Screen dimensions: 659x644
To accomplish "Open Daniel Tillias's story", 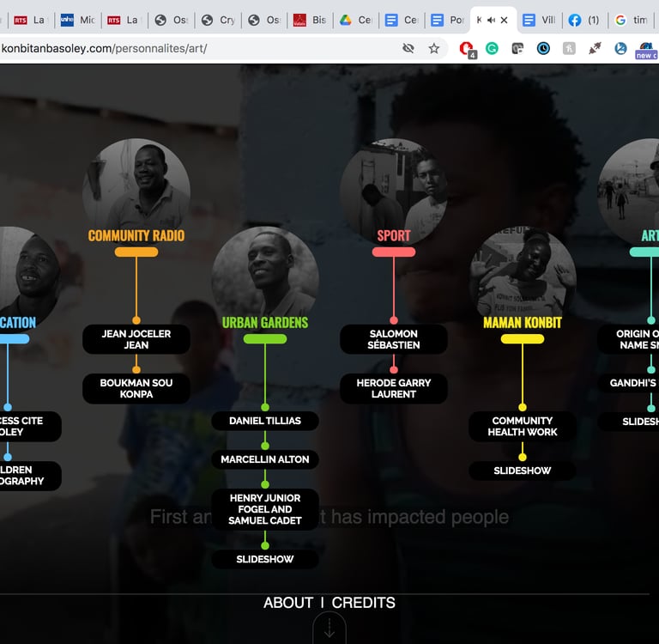I will point(265,421).
